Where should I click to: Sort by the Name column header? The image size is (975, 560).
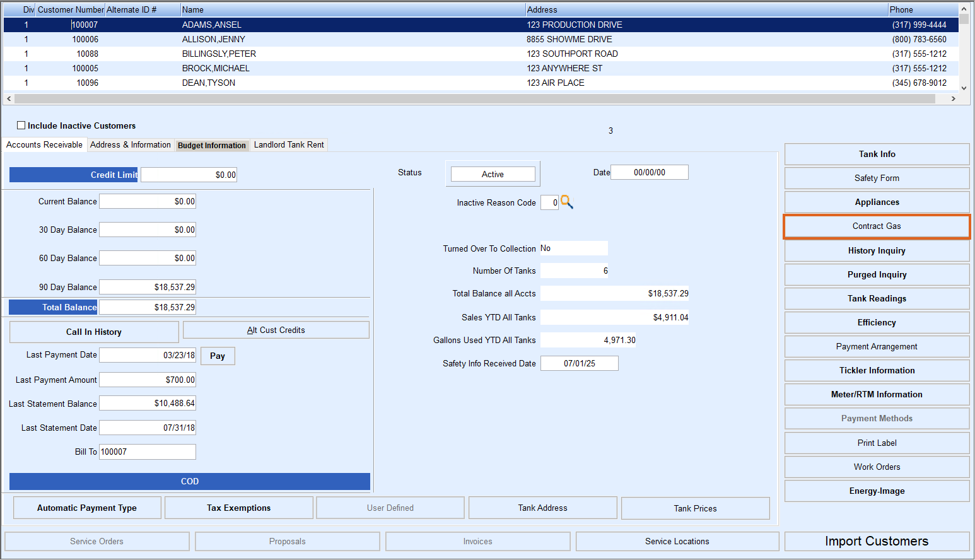point(352,9)
